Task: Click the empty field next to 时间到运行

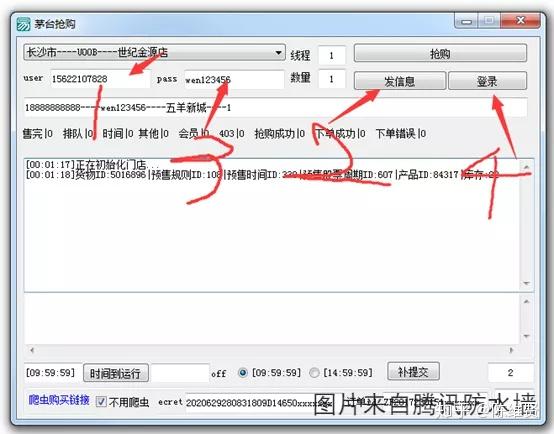Action: (181, 373)
